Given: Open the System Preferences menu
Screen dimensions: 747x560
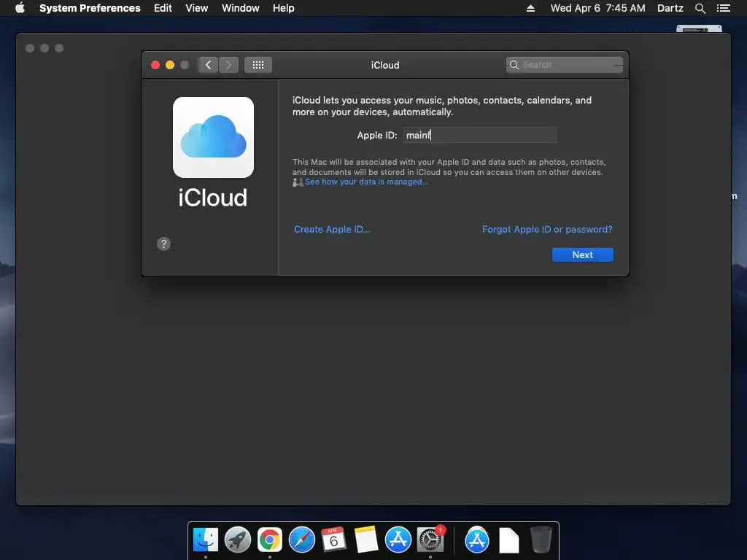Looking at the screenshot, I should [90, 8].
